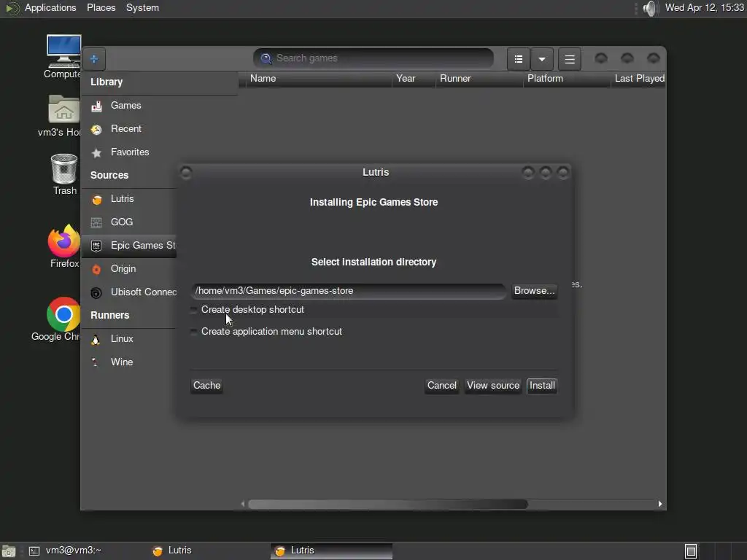The width and height of the screenshot is (747, 560).
Task: Click the Install button
Action: coord(542,386)
